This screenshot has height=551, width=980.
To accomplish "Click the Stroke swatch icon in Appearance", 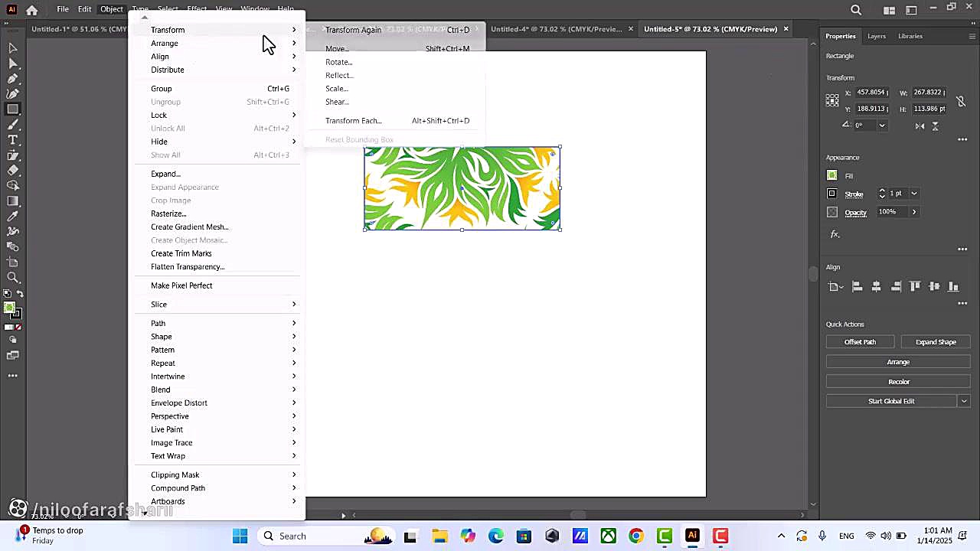I will 832,194.
